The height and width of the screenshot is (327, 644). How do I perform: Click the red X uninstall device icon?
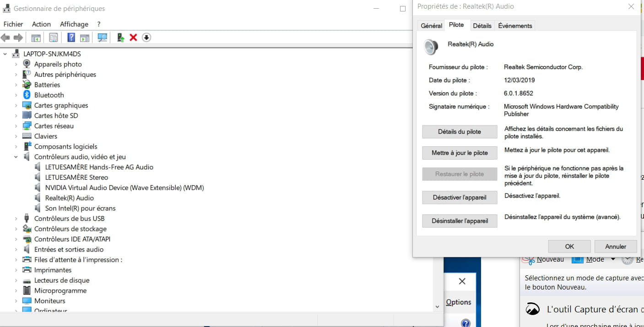(x=133, y=38)
